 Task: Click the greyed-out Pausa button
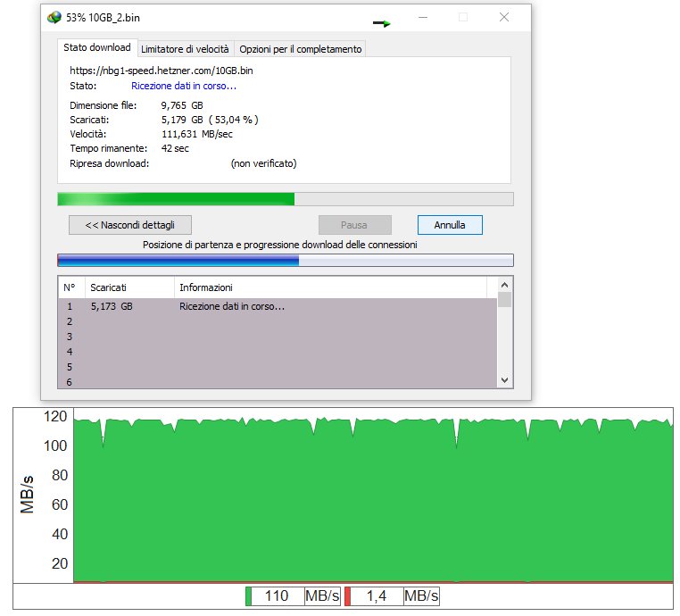(x=355, y=225)
